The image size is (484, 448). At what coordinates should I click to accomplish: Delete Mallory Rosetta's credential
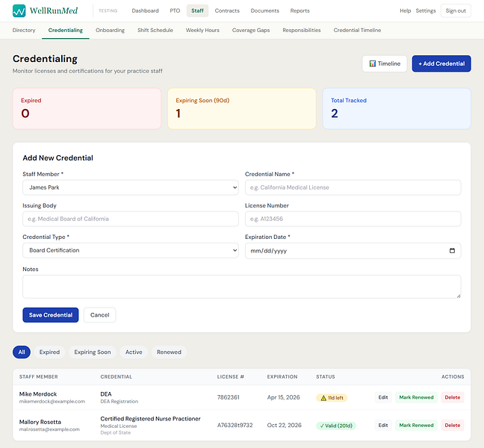[x=452, y=425]
